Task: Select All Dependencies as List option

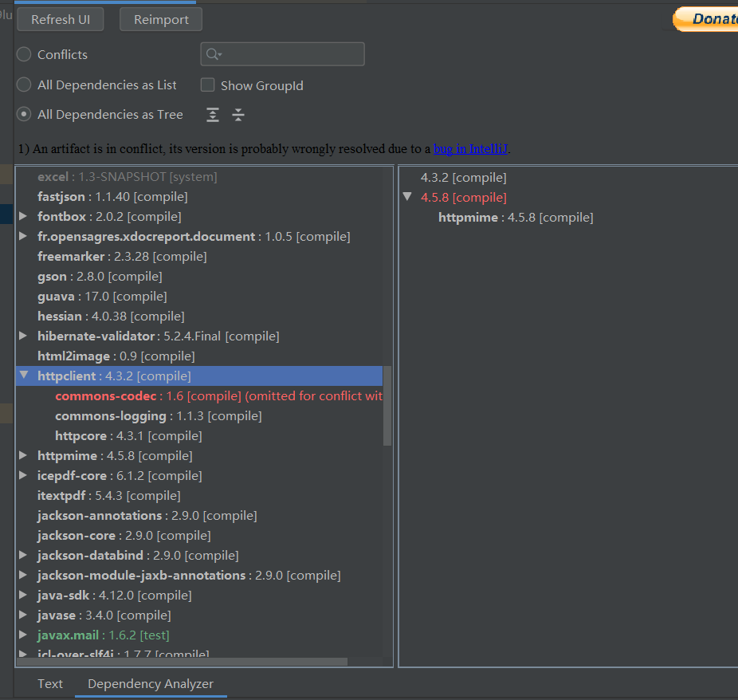Action: [24, 85]
